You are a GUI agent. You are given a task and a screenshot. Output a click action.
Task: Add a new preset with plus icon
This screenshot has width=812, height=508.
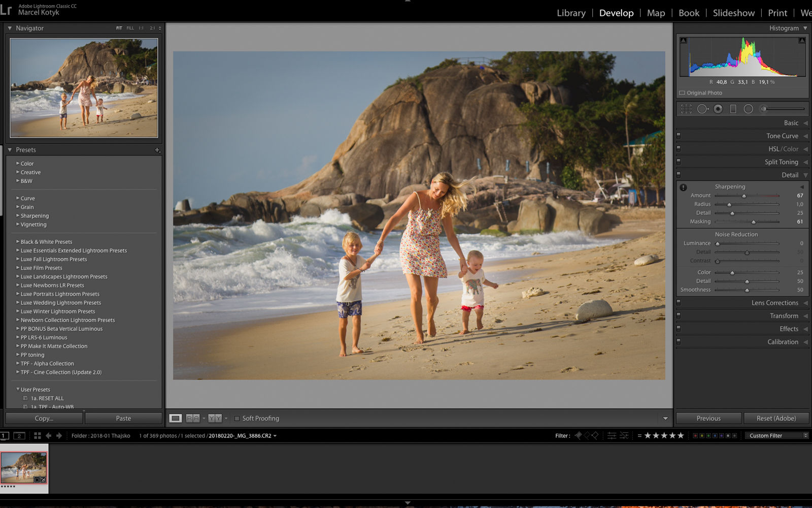[157, 150]
